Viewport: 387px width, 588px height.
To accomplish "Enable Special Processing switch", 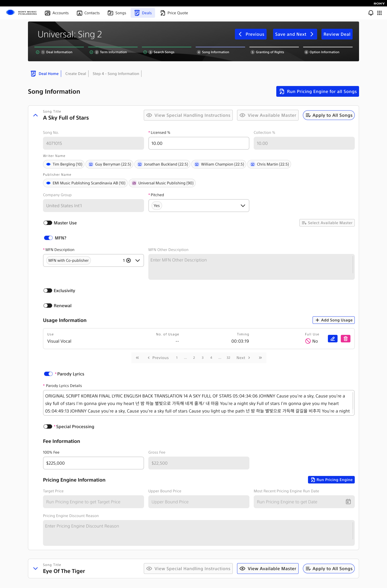I will [48, 426].
